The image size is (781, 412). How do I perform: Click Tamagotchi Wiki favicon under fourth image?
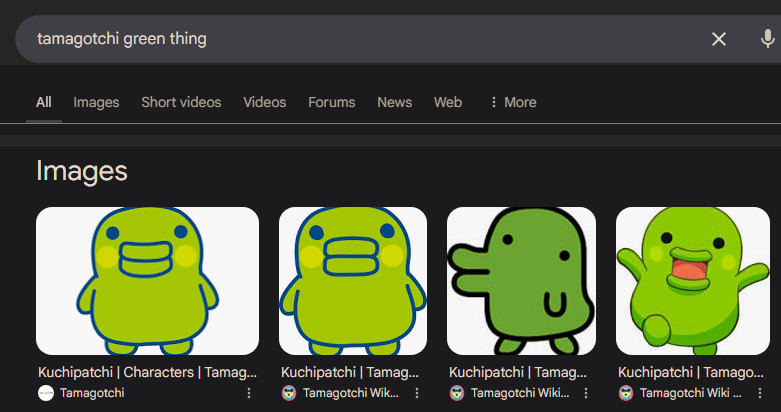tap(626, 393)
